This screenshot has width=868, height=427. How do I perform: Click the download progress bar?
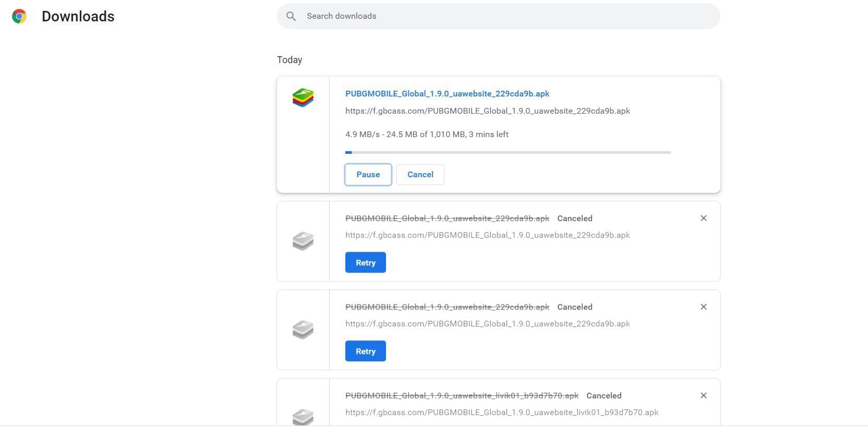[508, 152]
